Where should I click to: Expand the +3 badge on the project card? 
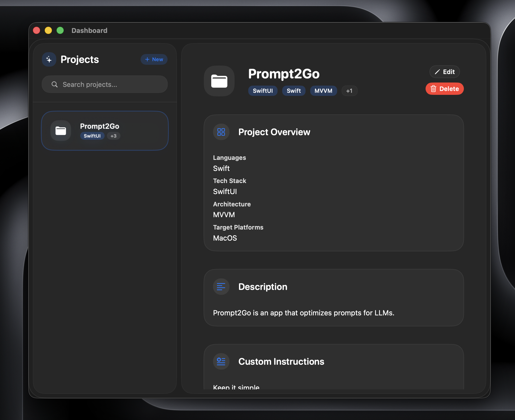(114, 136)
